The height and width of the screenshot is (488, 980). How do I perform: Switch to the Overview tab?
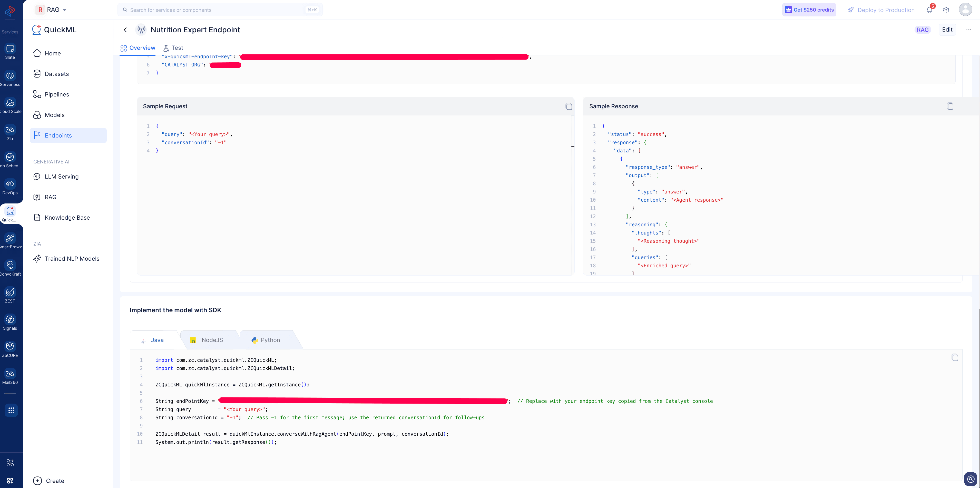[138, 48]
